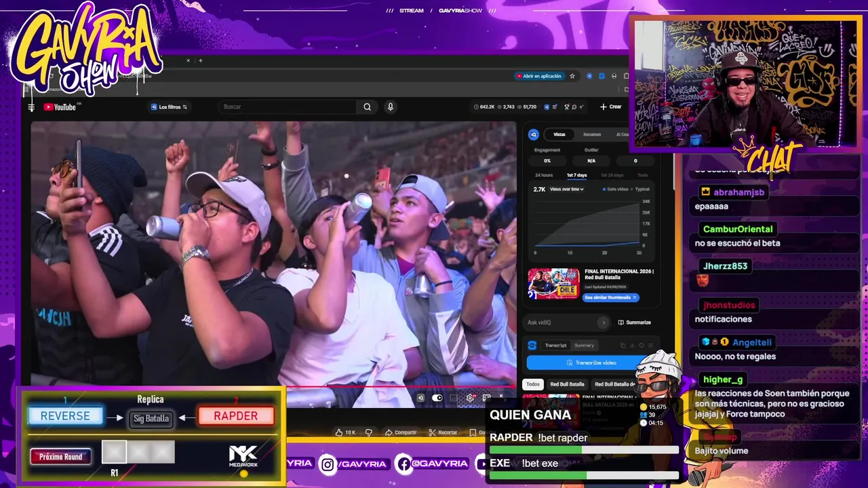
Task: Open the Crear menu button
Action: click(610, 107)
